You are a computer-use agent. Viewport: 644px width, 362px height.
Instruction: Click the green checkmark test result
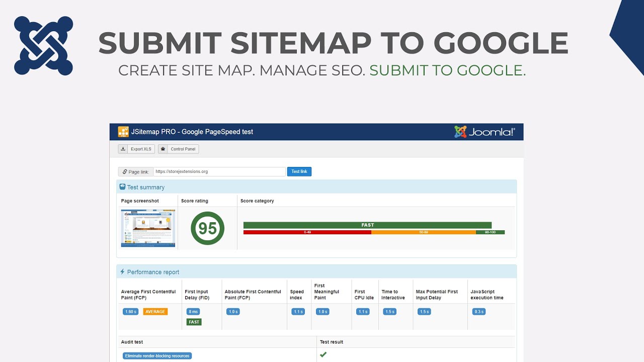[324, 355]
